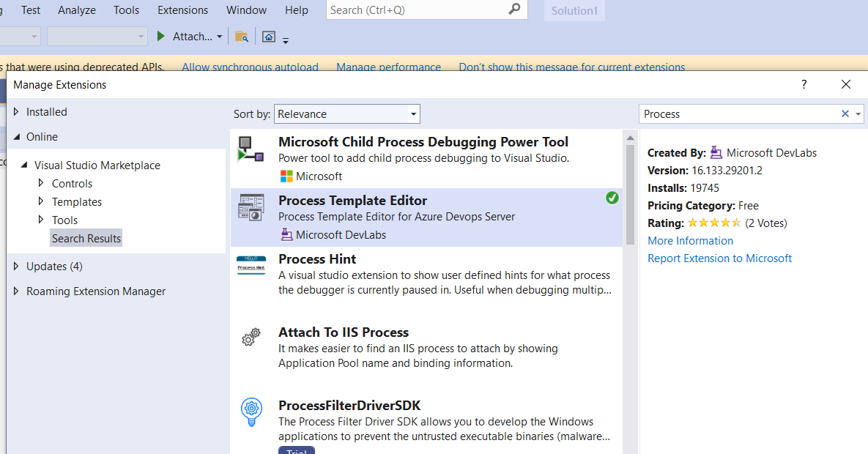This screenshot has width=868, height=454.
Task: Expand the Tools tree node
Action: tap(40, 219)
